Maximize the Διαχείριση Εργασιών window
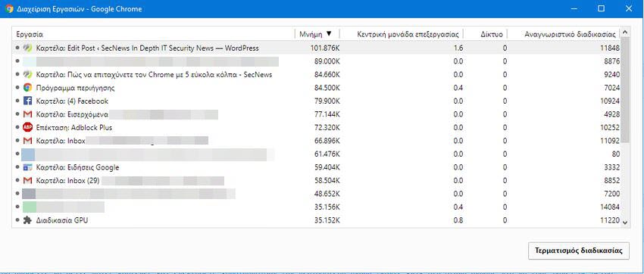The image size is (644, 274). 602,8
